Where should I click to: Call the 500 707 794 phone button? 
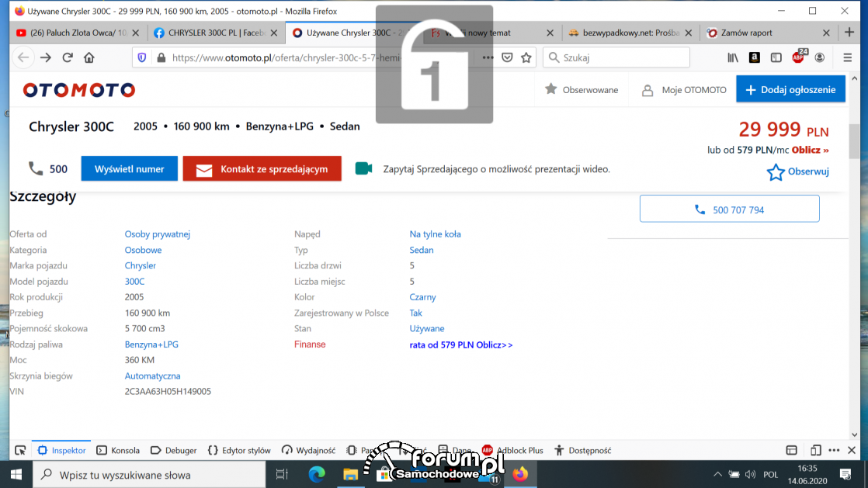[730, 209]
